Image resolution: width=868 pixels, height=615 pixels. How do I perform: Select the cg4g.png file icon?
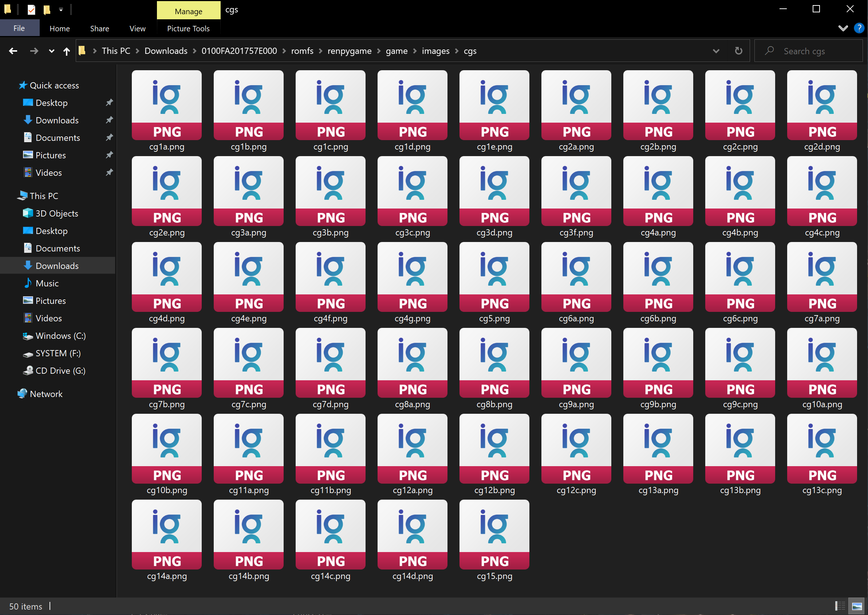tap(413, 277)
